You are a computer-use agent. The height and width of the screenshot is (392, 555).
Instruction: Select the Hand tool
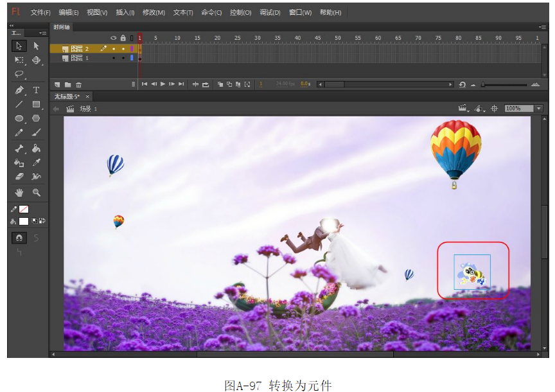click(x=19, y=192)
